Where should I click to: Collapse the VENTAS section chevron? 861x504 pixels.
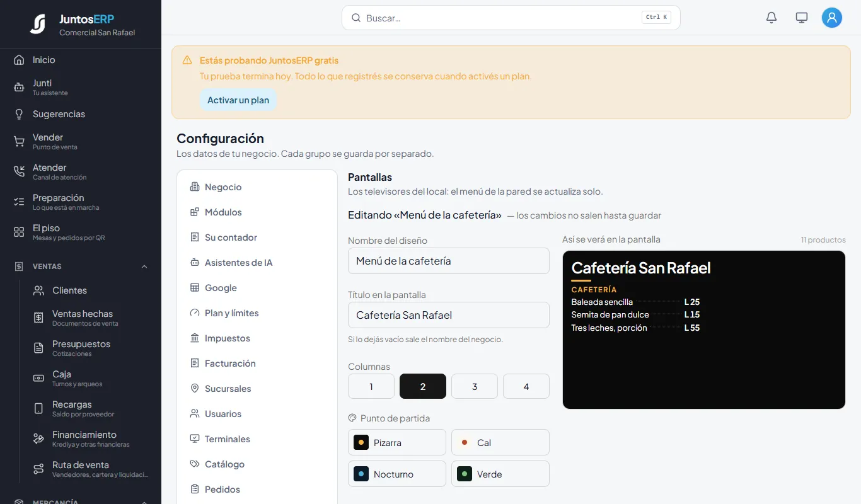point(144,266)
